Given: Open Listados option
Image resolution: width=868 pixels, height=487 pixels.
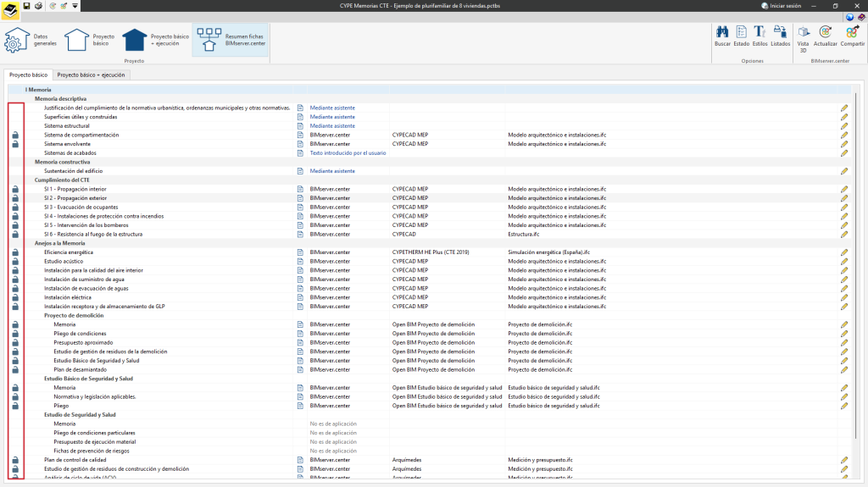Looking at the screenshot, I should tap(780, 36).
